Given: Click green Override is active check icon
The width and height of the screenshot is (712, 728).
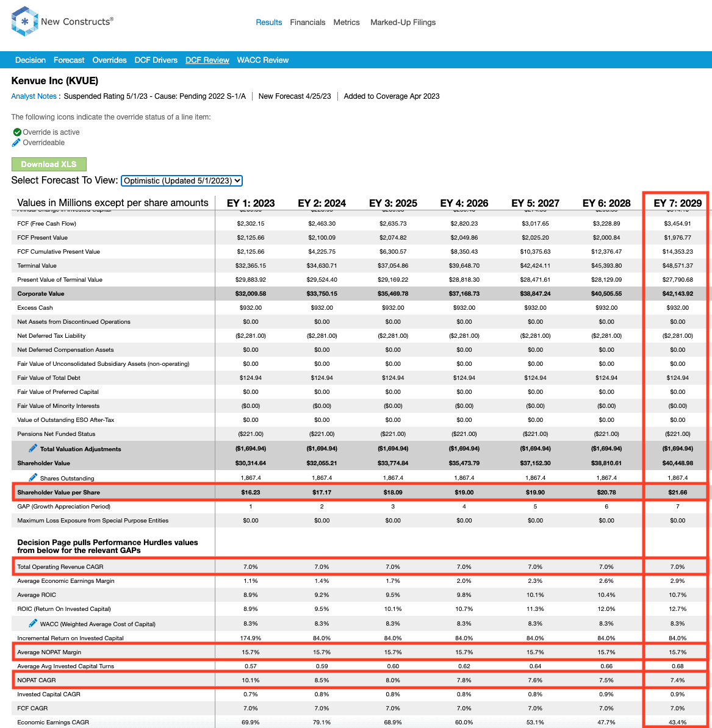Looking at the screenshot, I should (x=17, y=132).
